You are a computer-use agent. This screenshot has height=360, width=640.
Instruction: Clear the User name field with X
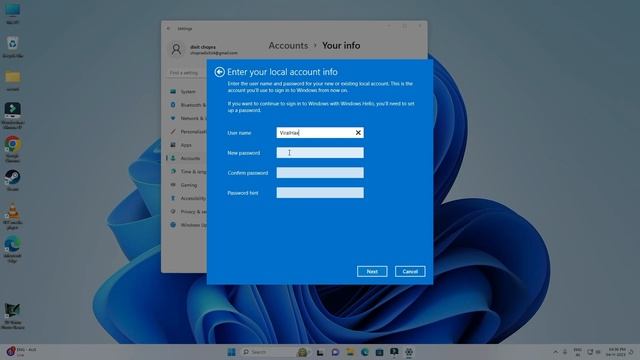pyautogui.click(x=358, y=133)
